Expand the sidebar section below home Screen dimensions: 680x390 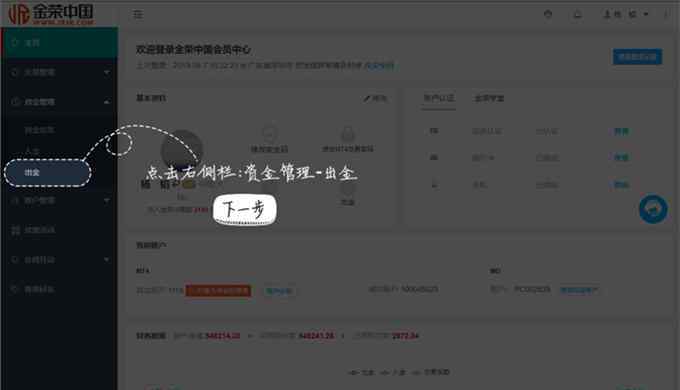(x=59, y=72)
